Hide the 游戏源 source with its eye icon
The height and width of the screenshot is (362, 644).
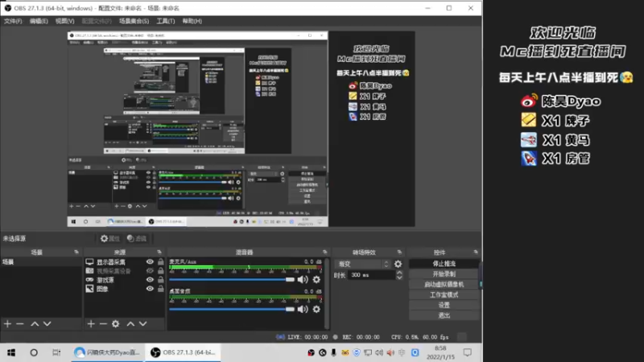pyautogui.click(x=150, y=280)
